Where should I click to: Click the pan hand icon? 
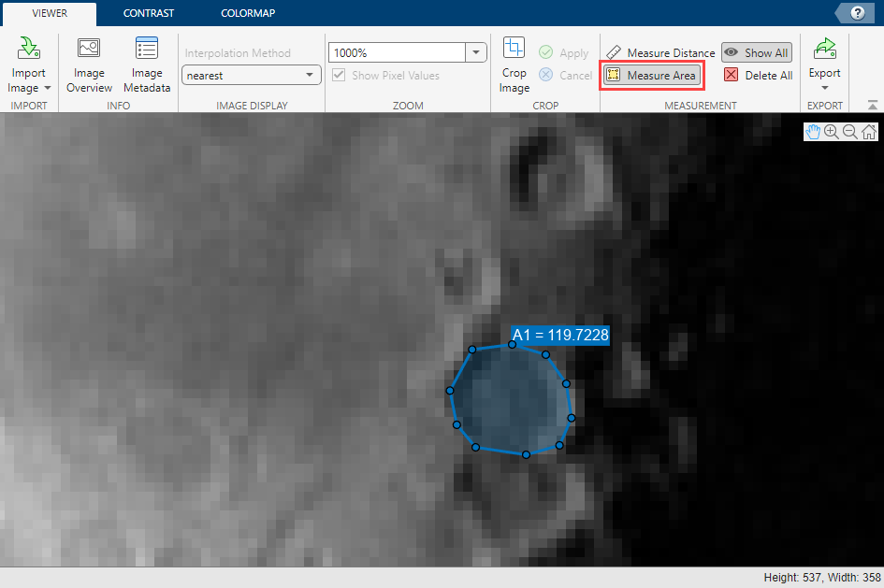pos(813,132)
